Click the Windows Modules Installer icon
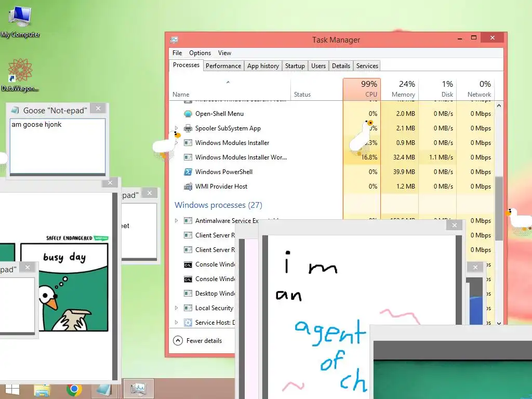This screenshot has width=532, height=399. [x=188, y=143]
